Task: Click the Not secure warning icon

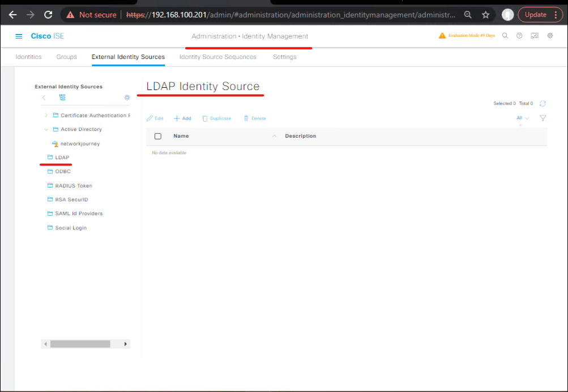Action: [x=70, y=15]
